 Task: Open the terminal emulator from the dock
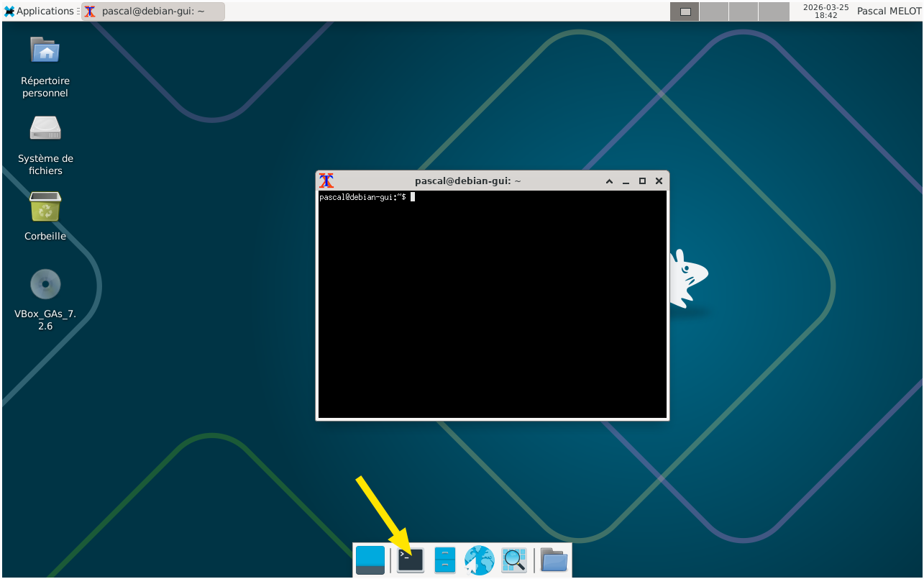pyautogui.click(x=411, y=560)
